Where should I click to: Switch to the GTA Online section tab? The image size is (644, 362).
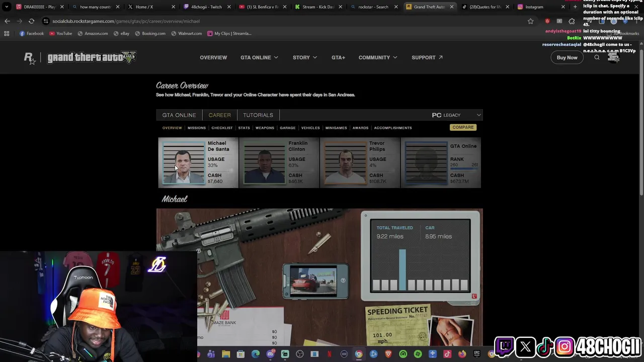coord(179,115)
